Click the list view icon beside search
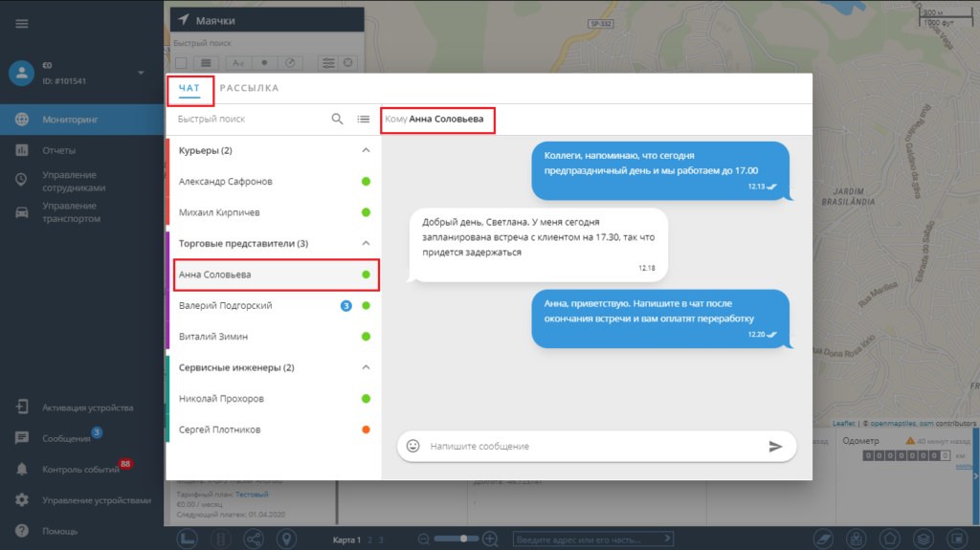The height and width of the screenshot is (550, 980). point(363,119)
